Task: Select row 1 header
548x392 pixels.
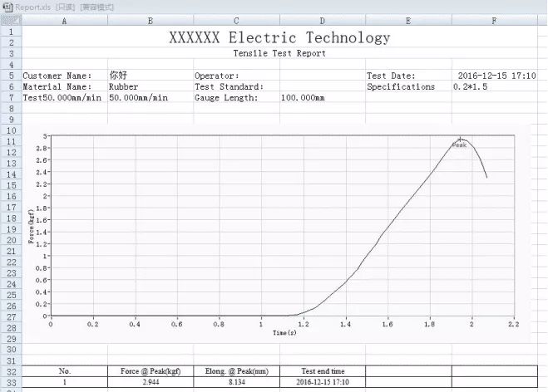Action: coord(10,32)
